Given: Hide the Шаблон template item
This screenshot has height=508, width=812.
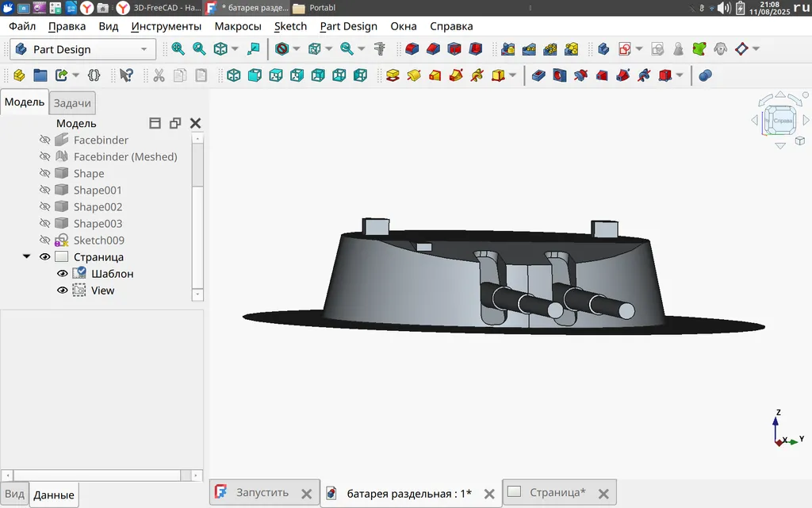Looking at the screenshot, I should (62, 274).
